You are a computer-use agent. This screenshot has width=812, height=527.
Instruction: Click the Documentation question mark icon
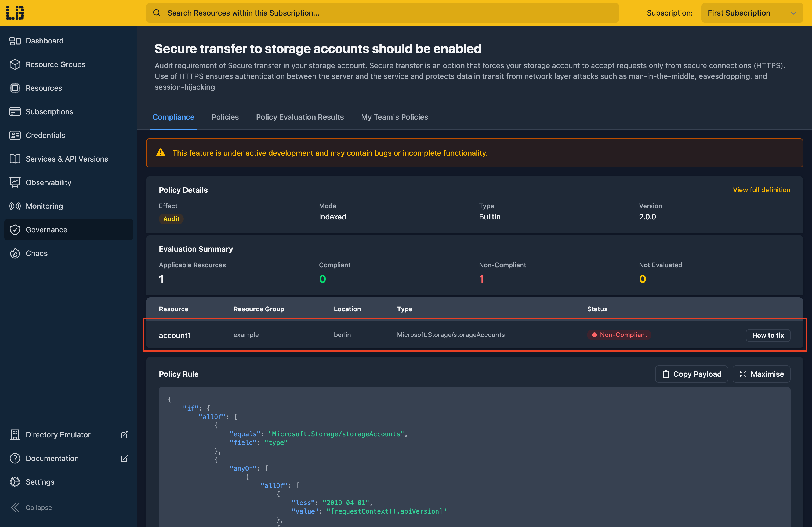point(15,458)
